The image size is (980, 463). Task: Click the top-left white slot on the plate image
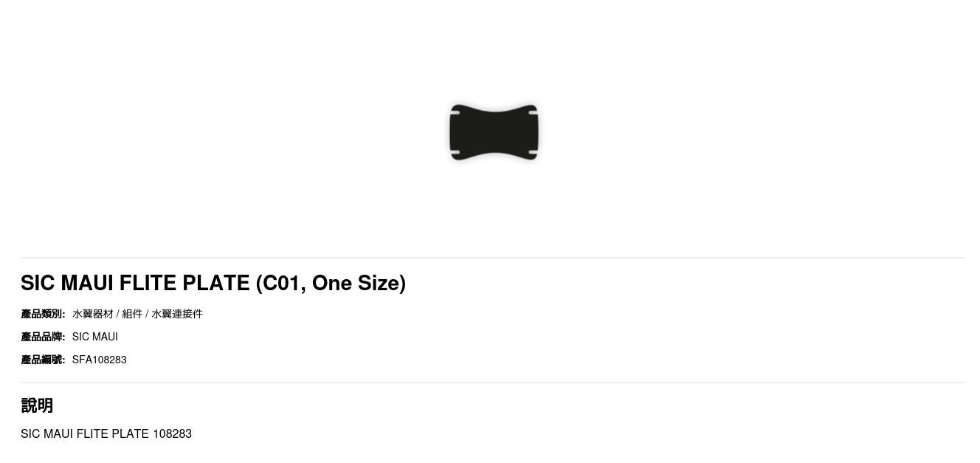point(455,113)
